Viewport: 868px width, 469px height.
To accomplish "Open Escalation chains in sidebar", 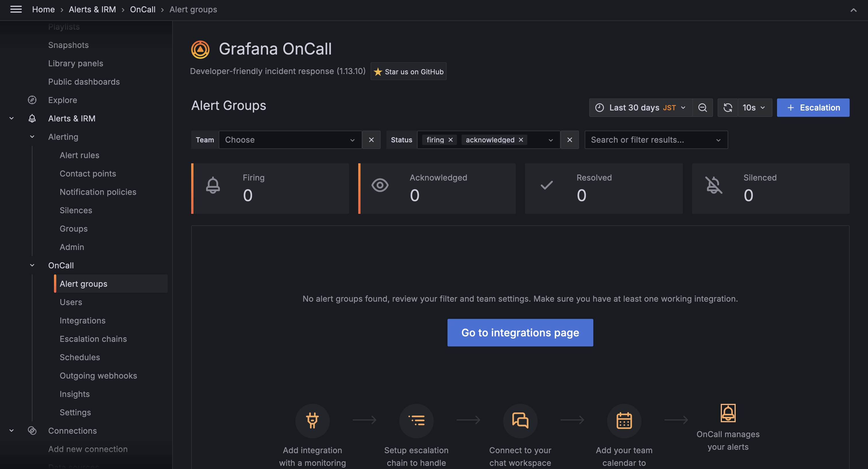I will 93,339.
